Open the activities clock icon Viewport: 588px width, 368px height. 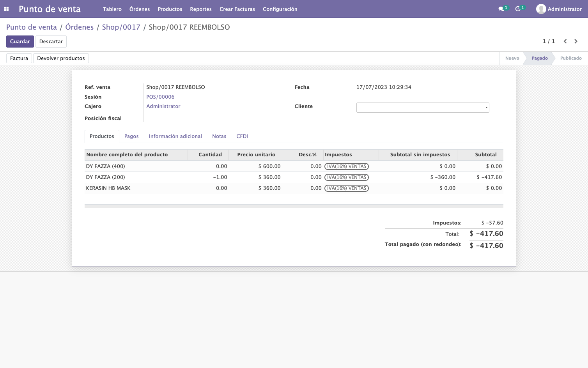[x=518, y=9]
